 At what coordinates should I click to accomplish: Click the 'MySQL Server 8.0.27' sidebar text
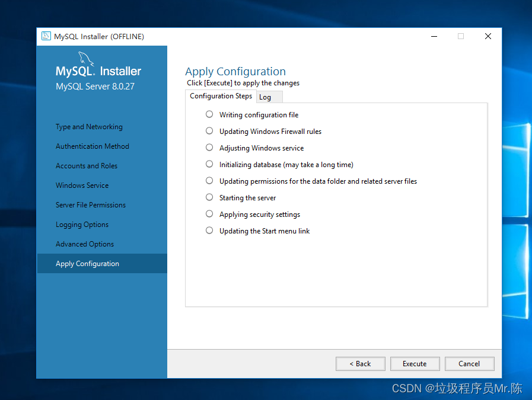point(95,87)
